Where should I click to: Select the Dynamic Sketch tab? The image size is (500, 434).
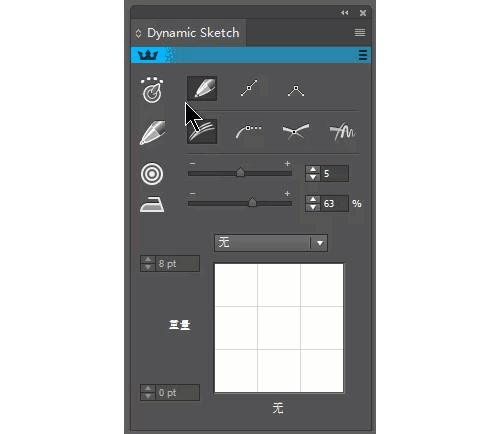pyautogui.click(x=189, y=33)
